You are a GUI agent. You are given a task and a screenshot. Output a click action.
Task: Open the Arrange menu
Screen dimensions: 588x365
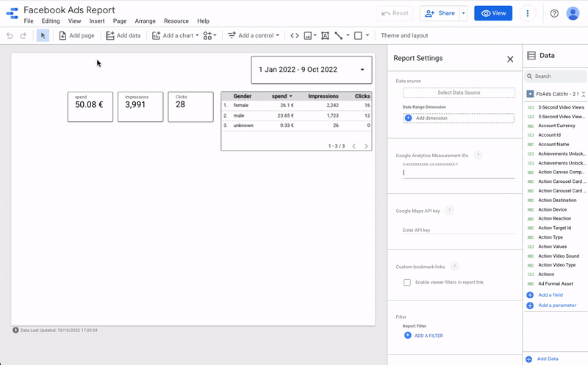click(145, 21)
